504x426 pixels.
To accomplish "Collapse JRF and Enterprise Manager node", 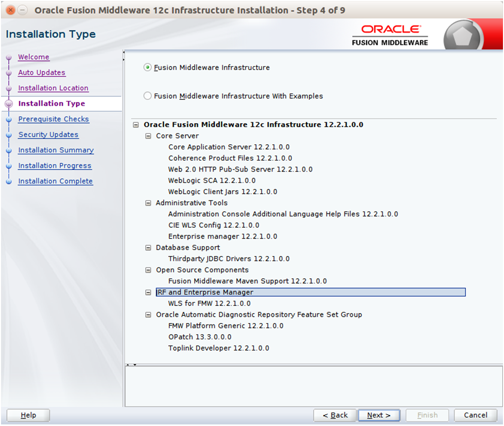I will point(148,292).
